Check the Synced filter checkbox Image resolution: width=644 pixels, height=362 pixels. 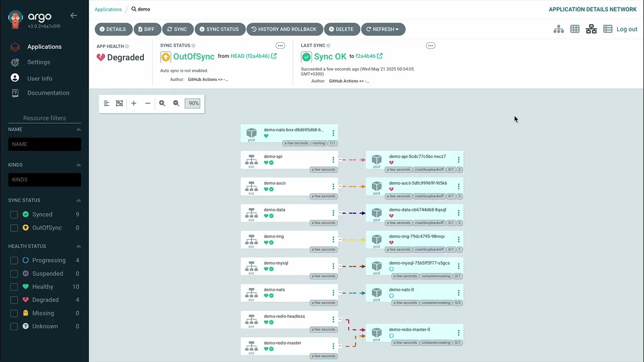[x=14, y=215]
